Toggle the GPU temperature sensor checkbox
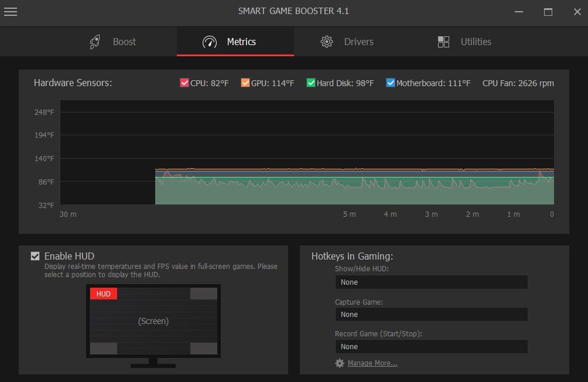Image resolution: width=588 pixels, height=382 pixels. [x=245, y=83]
